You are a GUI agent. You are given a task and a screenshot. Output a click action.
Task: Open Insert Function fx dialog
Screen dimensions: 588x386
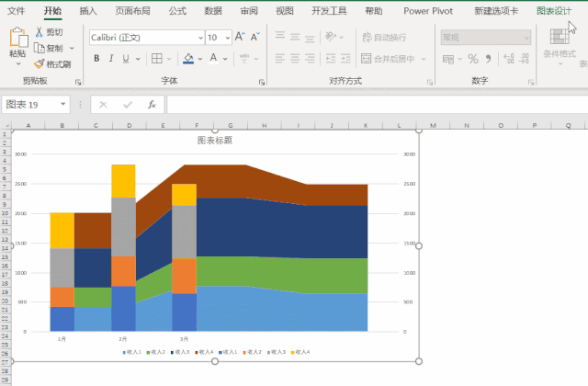point(152,105)
